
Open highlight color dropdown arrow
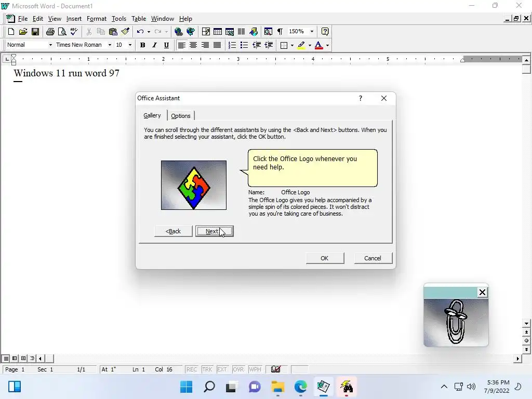[310, 45]
